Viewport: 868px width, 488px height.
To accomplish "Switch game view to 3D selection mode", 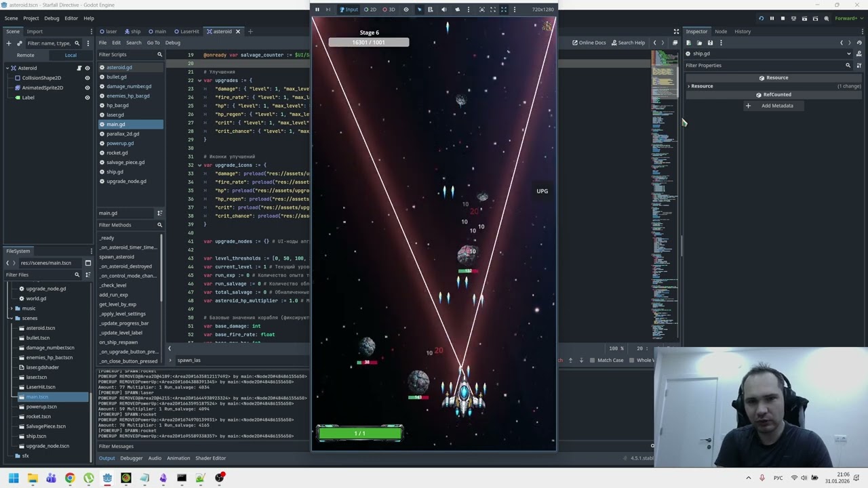I will (x=389, y=9).
